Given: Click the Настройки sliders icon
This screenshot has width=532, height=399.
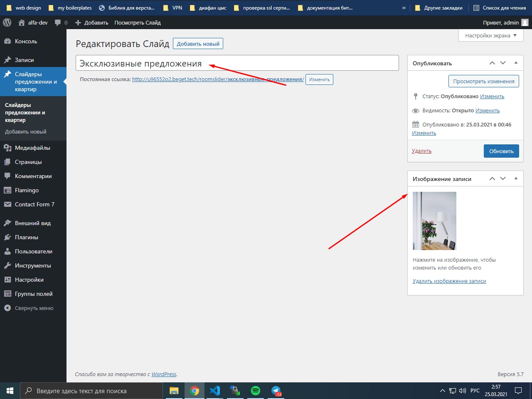Looking at the screenshot, I should 7,280.
